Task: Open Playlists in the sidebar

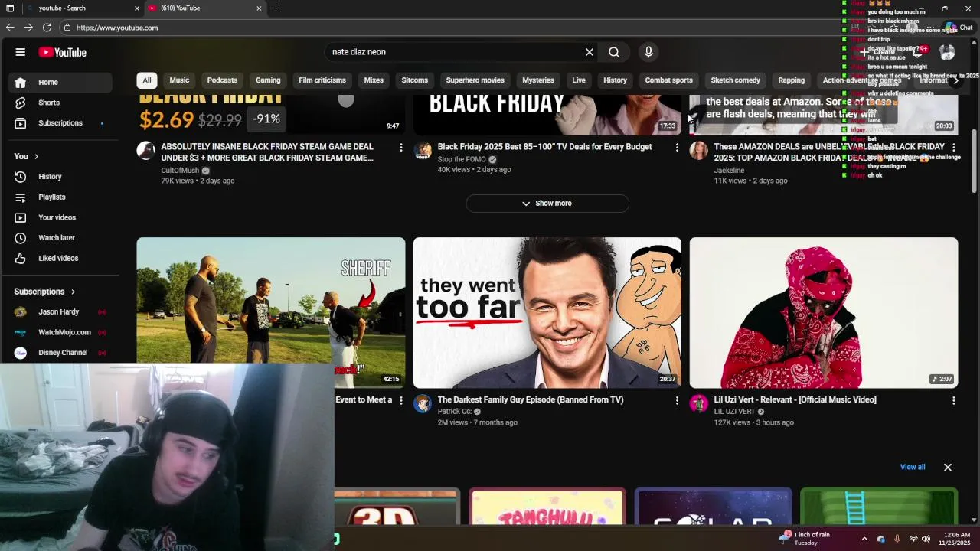Action: coord(60,197)
